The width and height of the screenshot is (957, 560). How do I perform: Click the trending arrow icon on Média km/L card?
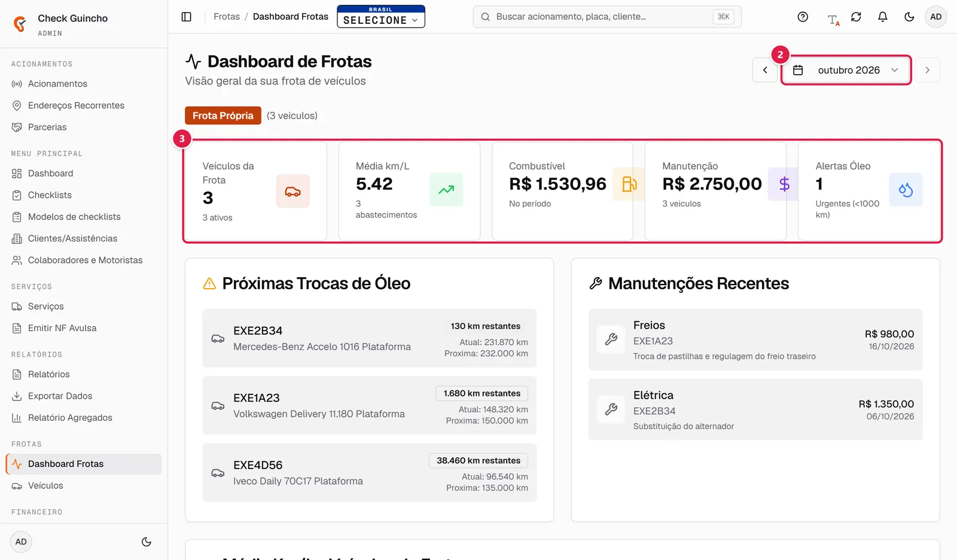point(446,189)
